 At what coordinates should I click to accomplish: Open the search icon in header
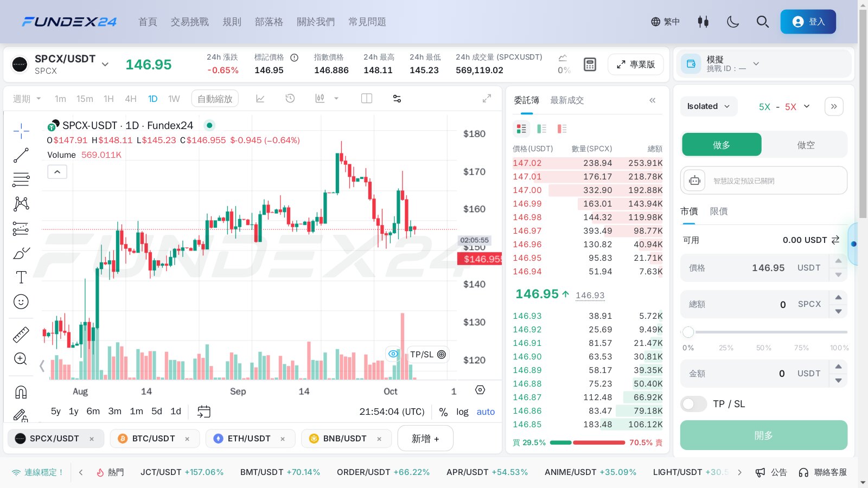763,22
